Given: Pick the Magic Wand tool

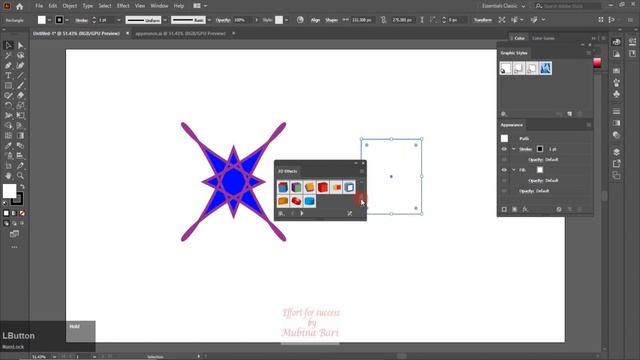Looking at the screenshot, I should click(8, 56).
